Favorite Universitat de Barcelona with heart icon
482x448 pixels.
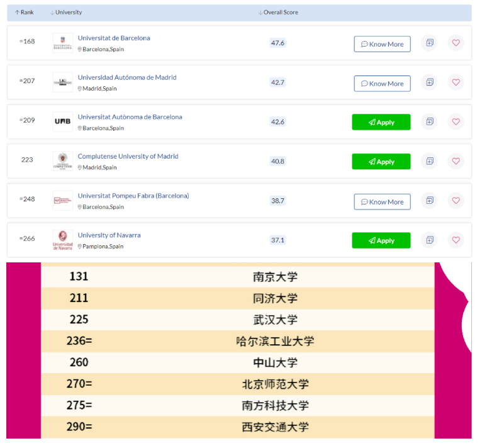[x=456, y=43]
